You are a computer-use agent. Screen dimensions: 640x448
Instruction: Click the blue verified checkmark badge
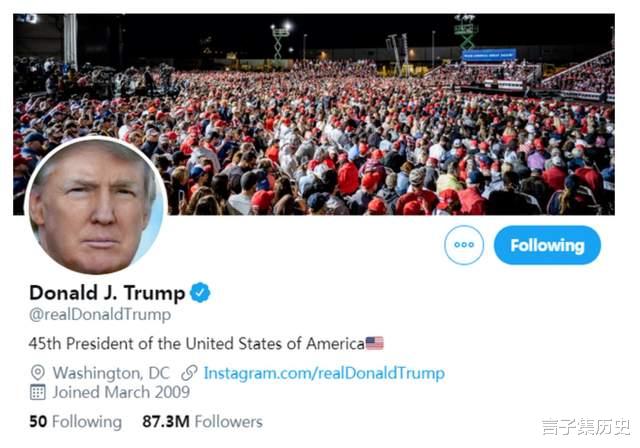(x=200, y=293)
